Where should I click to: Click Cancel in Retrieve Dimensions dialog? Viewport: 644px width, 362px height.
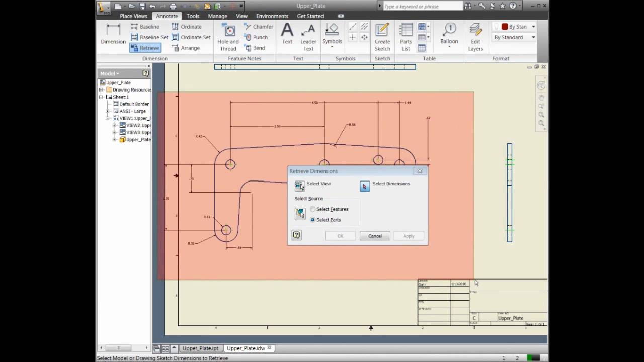(x=375, y=236)
